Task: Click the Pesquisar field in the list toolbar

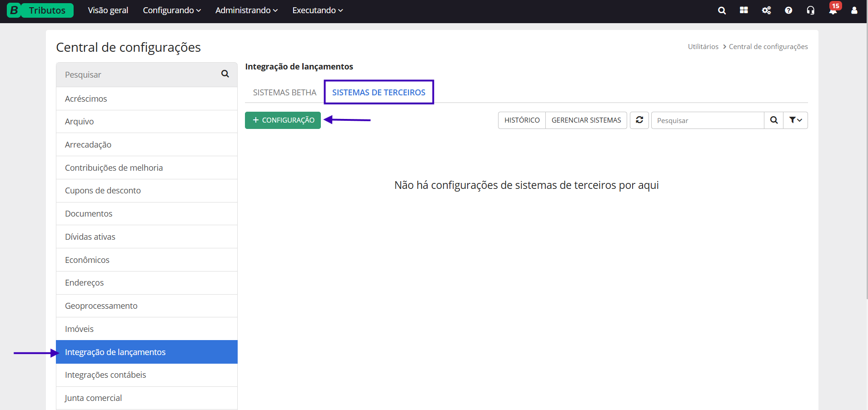Action: click(708, 120)
